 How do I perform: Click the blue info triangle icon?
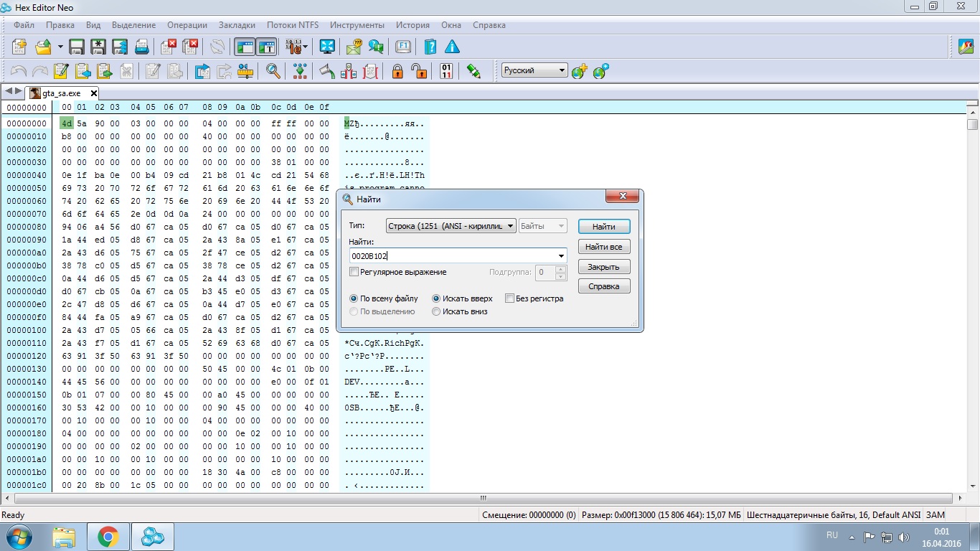pos(452,47)
